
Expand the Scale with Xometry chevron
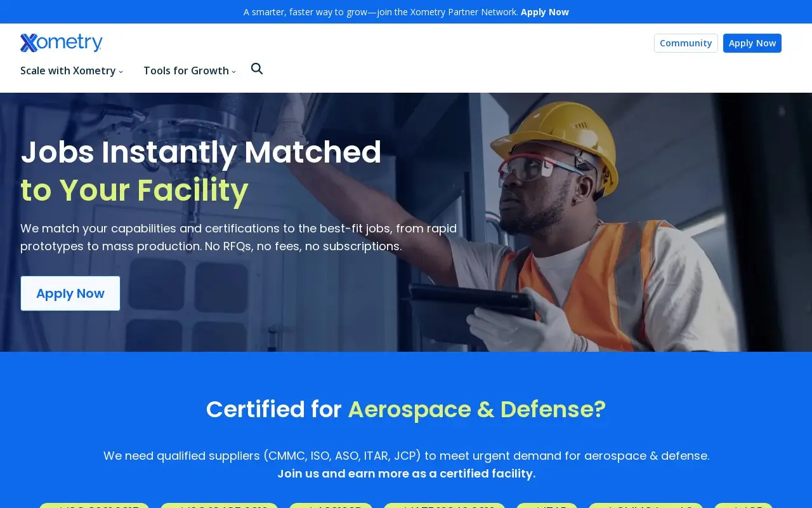121,71
